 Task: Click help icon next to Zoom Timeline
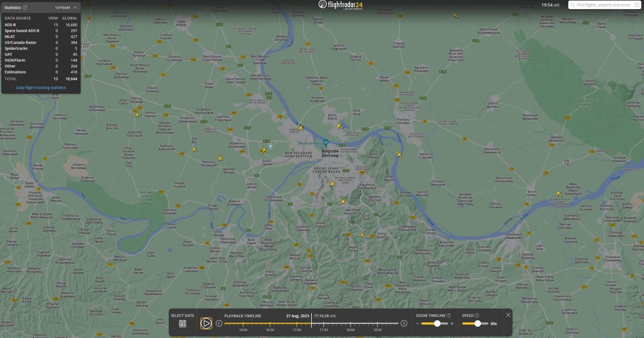449,316
